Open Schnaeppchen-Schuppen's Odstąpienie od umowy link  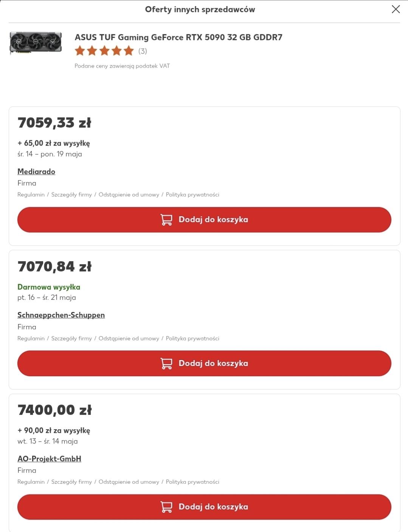coord(129,338)
